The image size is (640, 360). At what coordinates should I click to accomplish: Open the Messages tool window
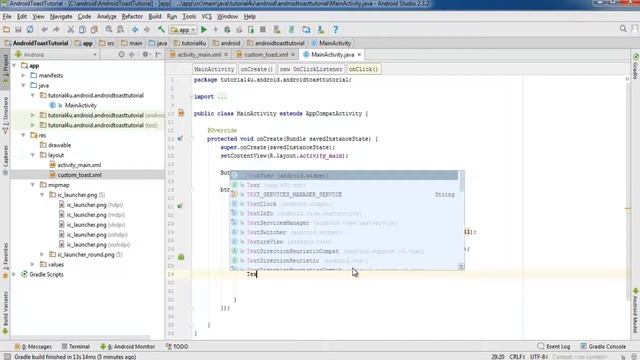pos(33,347)
